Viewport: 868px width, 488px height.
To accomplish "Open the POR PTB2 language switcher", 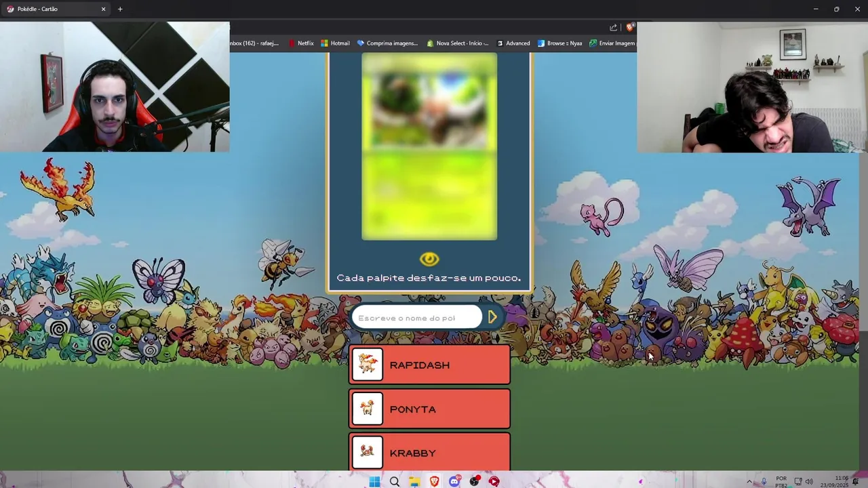I will coord(781,481).
